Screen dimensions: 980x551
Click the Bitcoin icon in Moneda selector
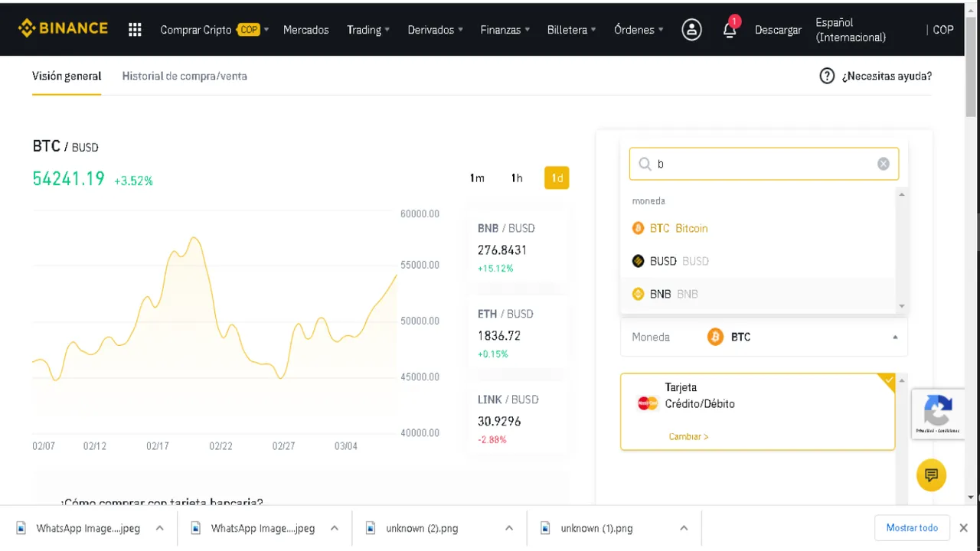715,337
